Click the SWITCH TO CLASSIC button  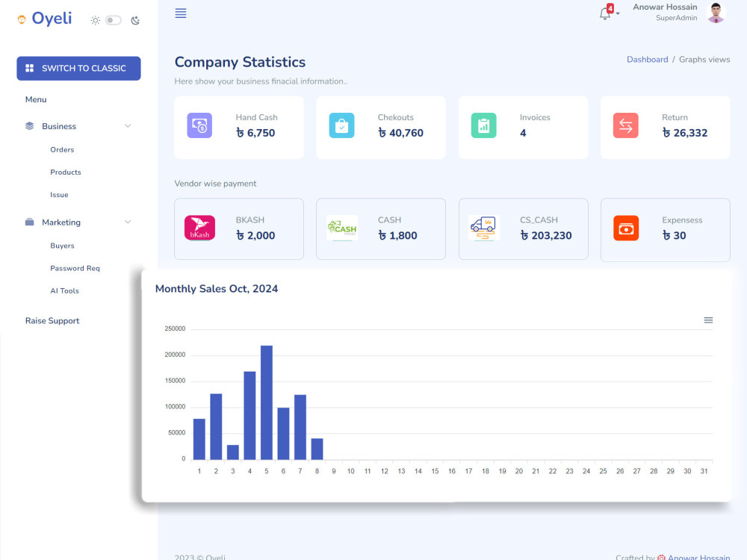[x=78, y=68]
